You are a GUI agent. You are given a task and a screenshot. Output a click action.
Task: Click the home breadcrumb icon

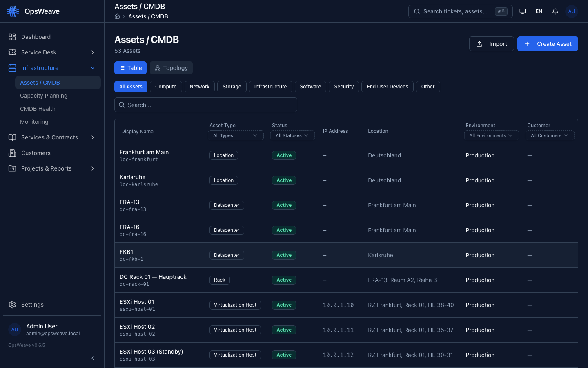117,16
